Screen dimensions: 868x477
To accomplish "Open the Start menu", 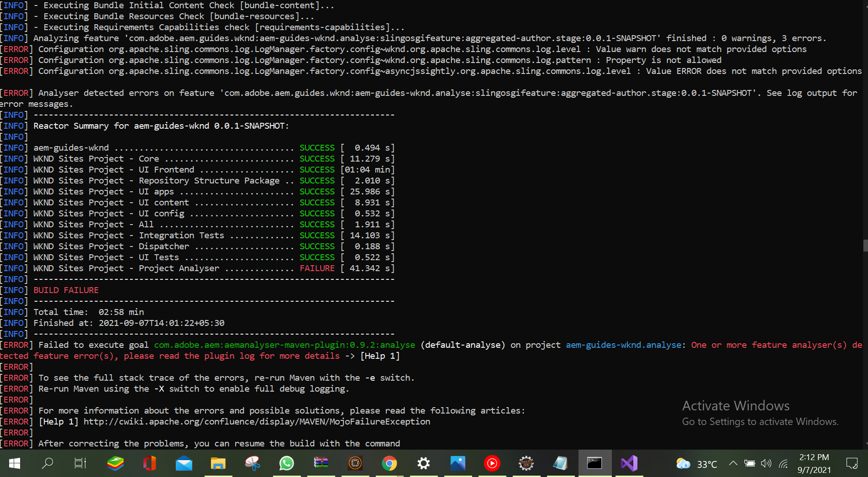I will pyautogui.click(x=14, y=463).
